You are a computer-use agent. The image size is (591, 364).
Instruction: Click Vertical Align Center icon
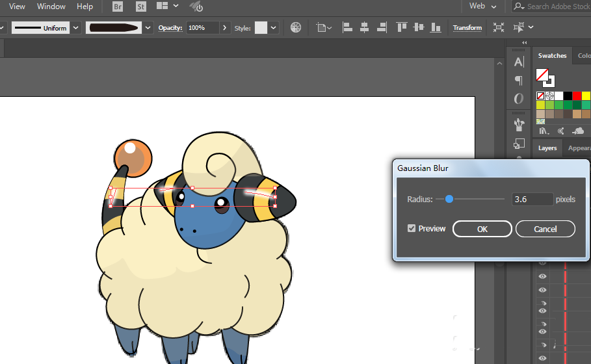419,27
